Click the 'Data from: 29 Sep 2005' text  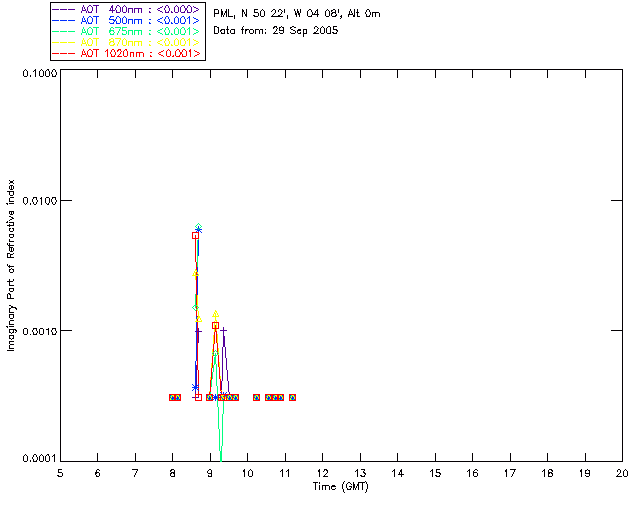coord(276,31)
